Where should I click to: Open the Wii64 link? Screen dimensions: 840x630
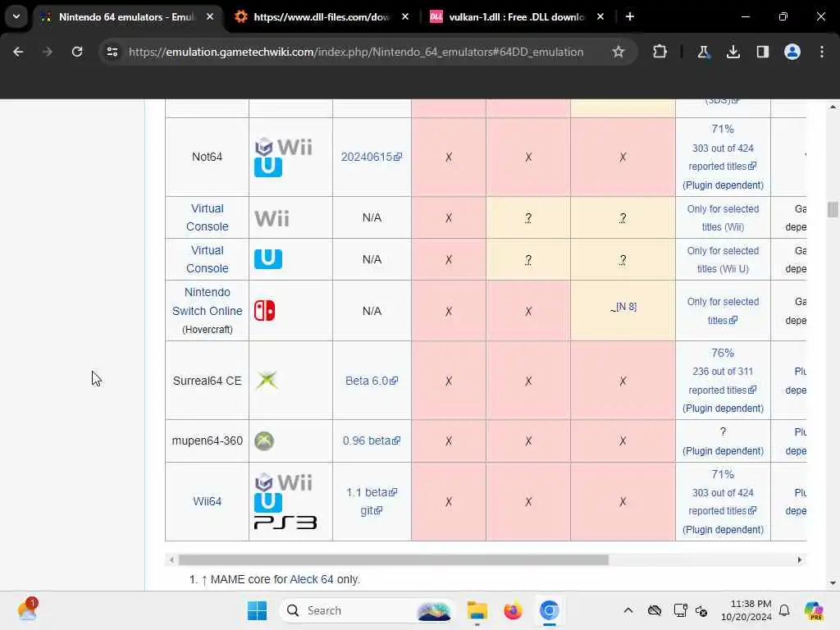pyautogui.click(x=208, y=501)
